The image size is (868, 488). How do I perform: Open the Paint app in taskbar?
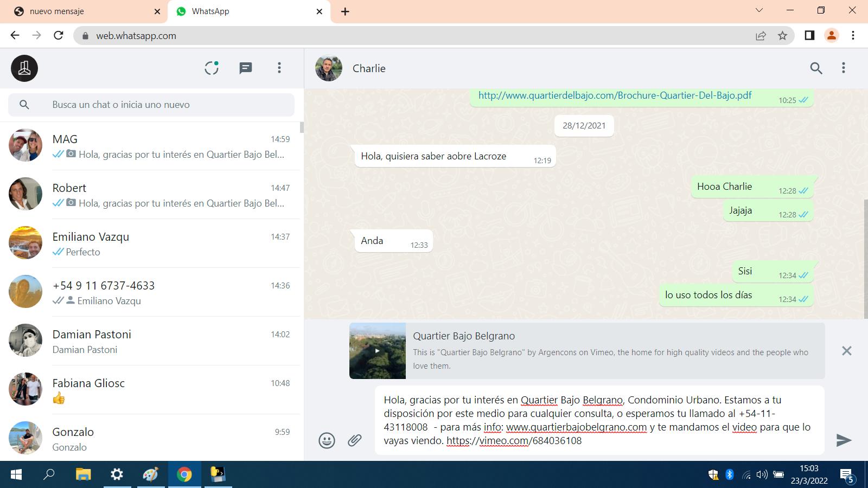coord(150,475)
